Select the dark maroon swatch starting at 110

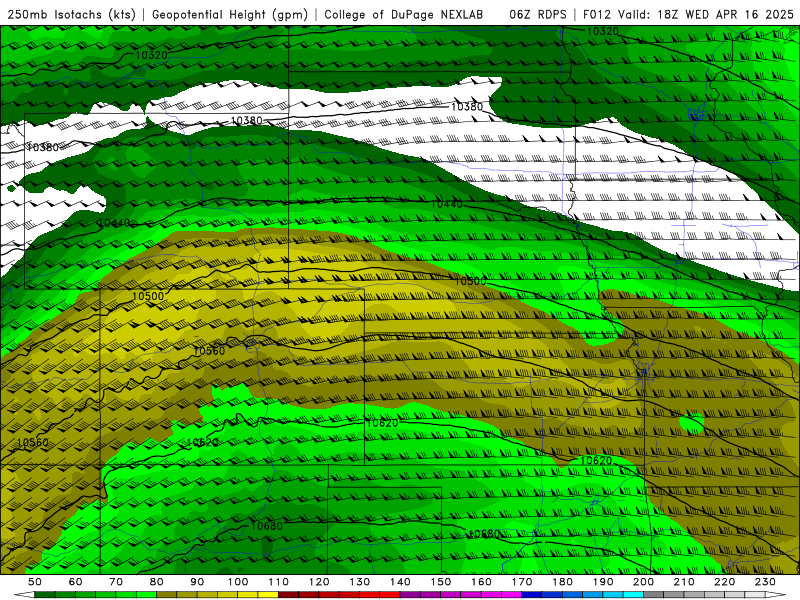coord(288,594)
